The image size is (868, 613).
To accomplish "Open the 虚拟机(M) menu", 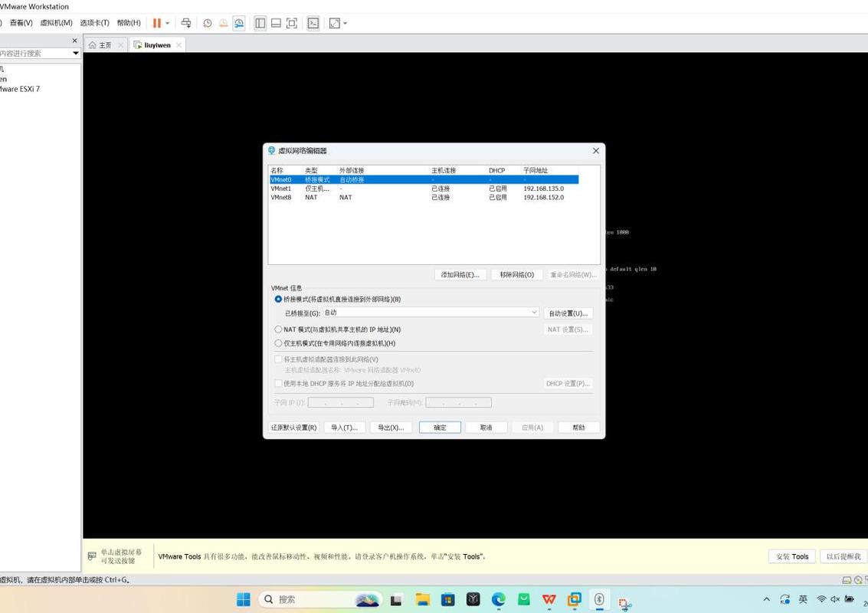I will tap(57, 23).
